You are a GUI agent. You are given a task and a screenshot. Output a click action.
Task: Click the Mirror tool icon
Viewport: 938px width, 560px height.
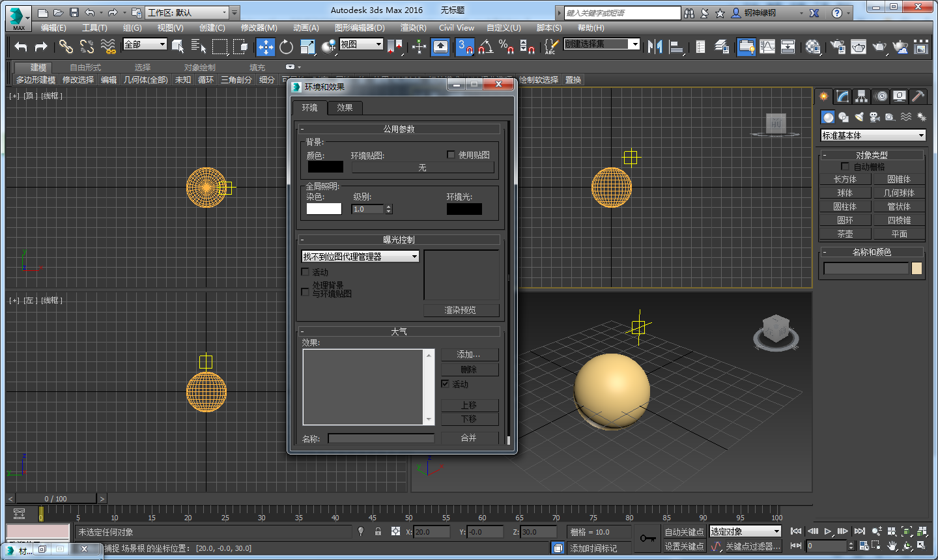655,46
